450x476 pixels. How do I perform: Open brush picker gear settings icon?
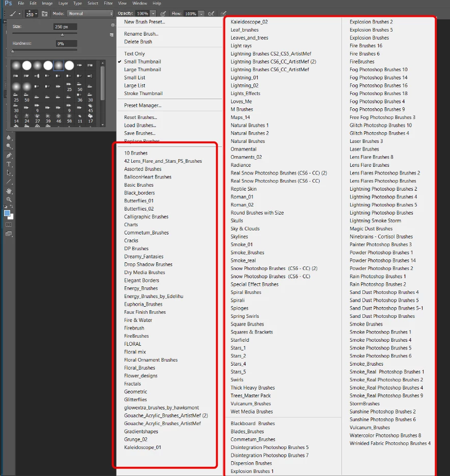pos(112,25)
